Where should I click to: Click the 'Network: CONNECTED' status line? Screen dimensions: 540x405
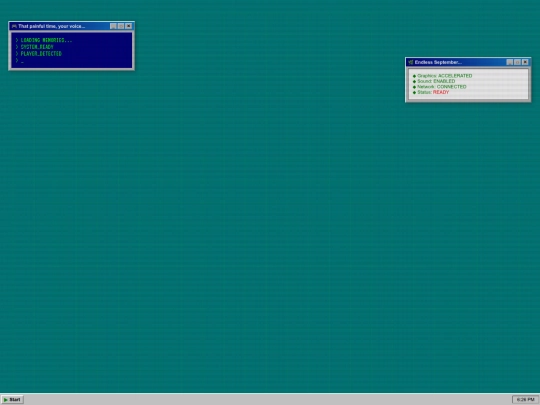[x=439, y=87]
